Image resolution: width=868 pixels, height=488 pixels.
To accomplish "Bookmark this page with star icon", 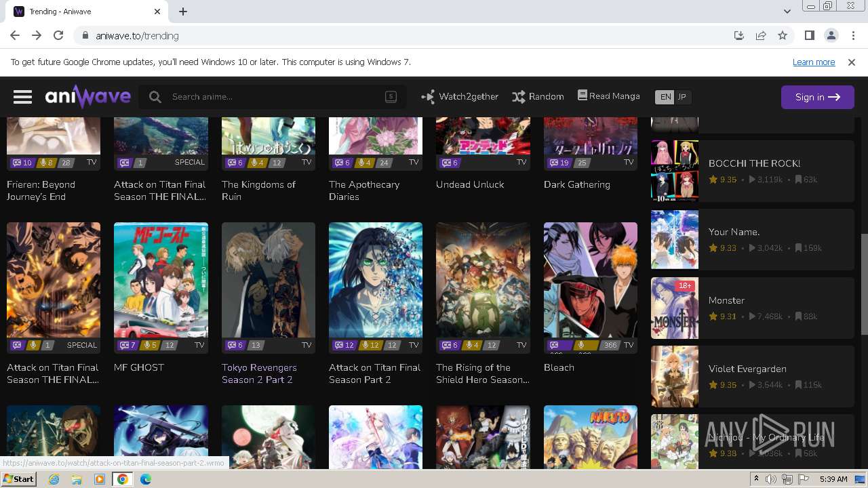I will [x=783, y=36].
